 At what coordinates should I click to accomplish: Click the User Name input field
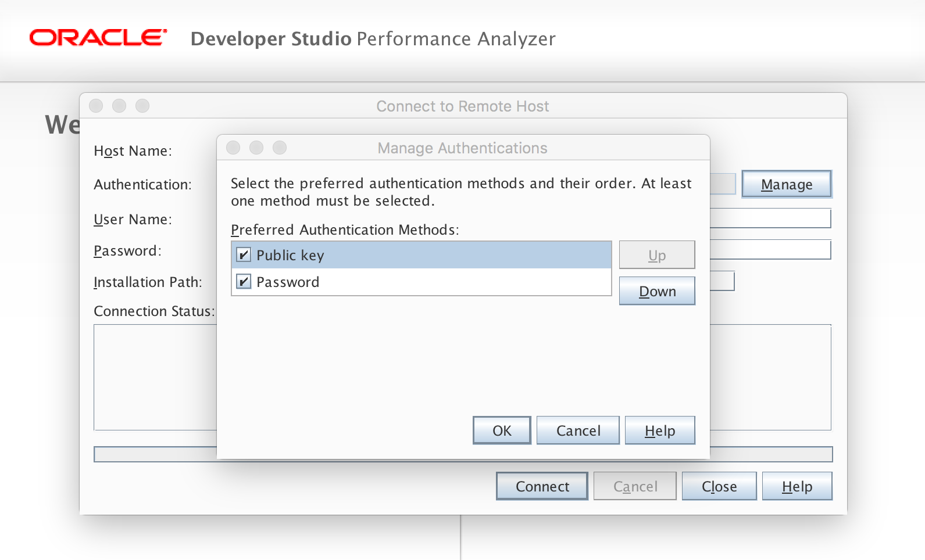(x=771, y=219)
